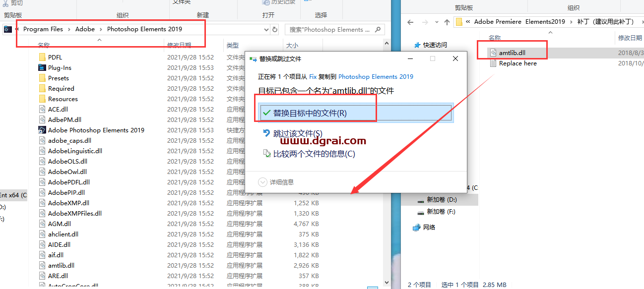Select the Presets folder icon
The image size is (644, 289).
pyautogui.click(x=42, y=78)
